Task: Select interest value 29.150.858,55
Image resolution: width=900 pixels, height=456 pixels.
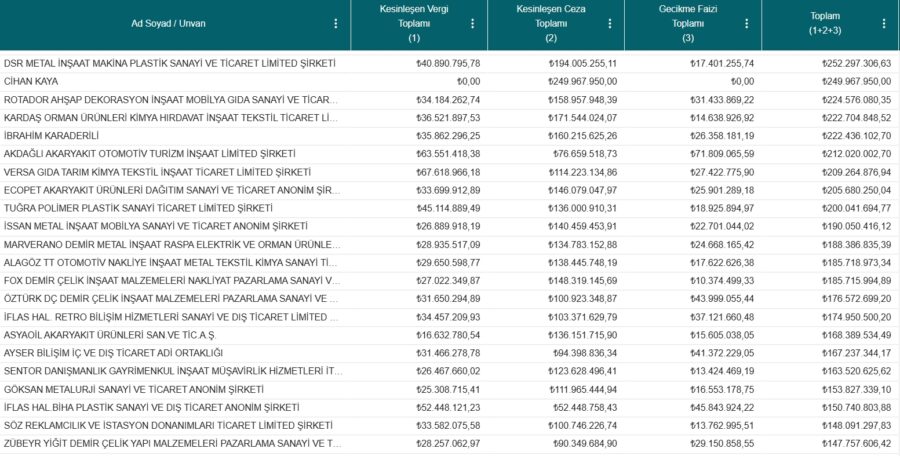Action: click(x=722, y=445)
